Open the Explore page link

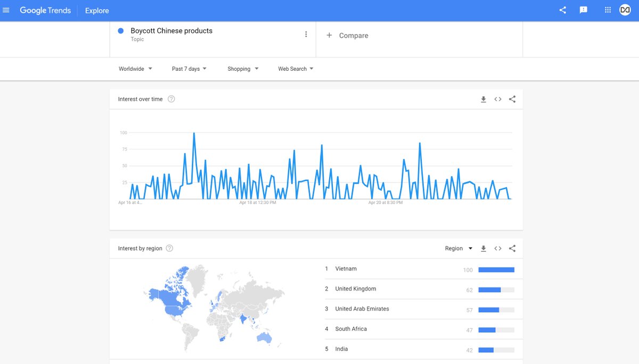[97, 11]
